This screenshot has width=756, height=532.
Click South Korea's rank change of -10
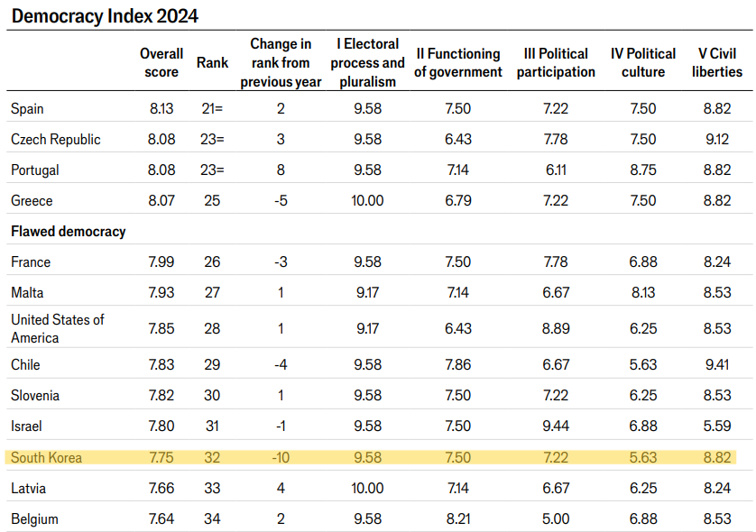pos(281,458)
